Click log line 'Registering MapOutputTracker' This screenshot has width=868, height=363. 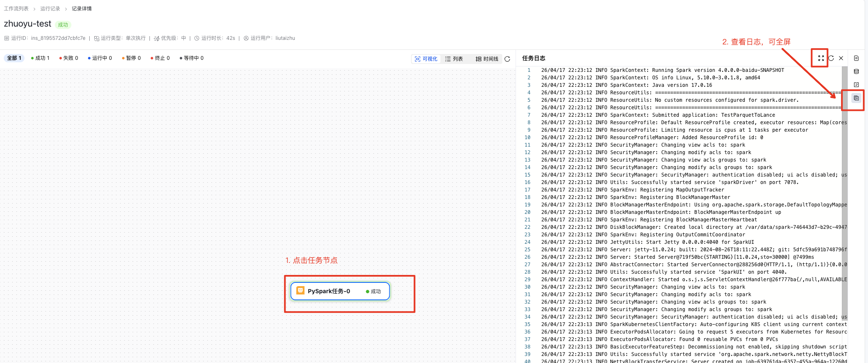633,190
